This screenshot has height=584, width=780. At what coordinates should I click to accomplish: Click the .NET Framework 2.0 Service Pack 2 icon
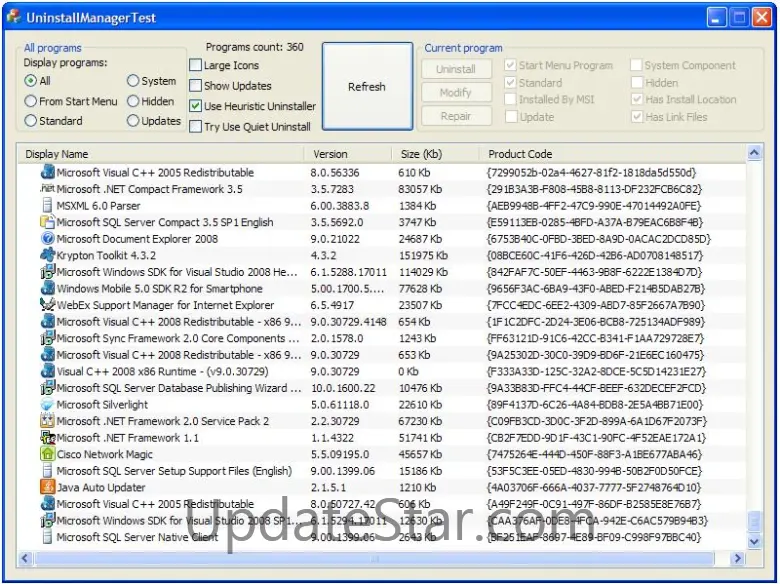(x=47, y=421)
